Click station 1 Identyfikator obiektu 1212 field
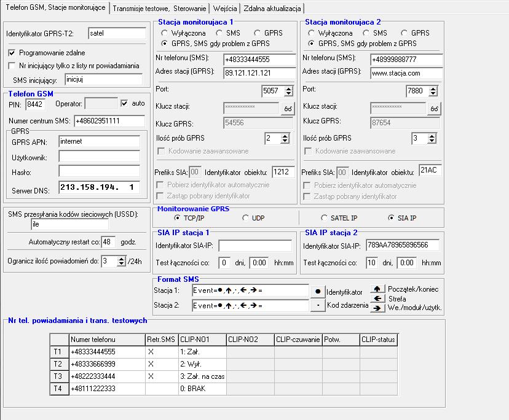The width and height of the screenshot is (509, 420). click(x=283, y=172)
